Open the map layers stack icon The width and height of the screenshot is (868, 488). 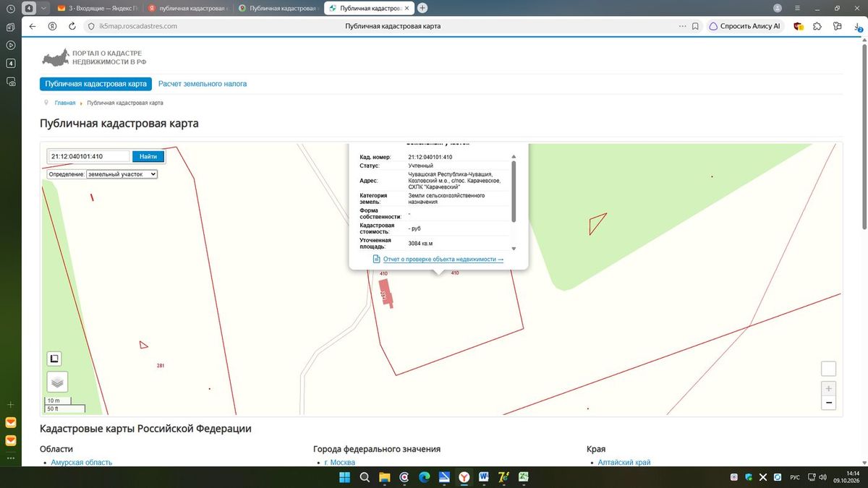[57, 382]
